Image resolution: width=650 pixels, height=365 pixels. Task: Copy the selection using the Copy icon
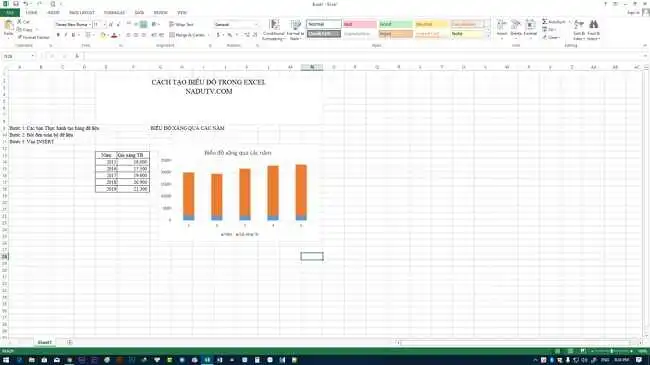click(x=19, y=29)
